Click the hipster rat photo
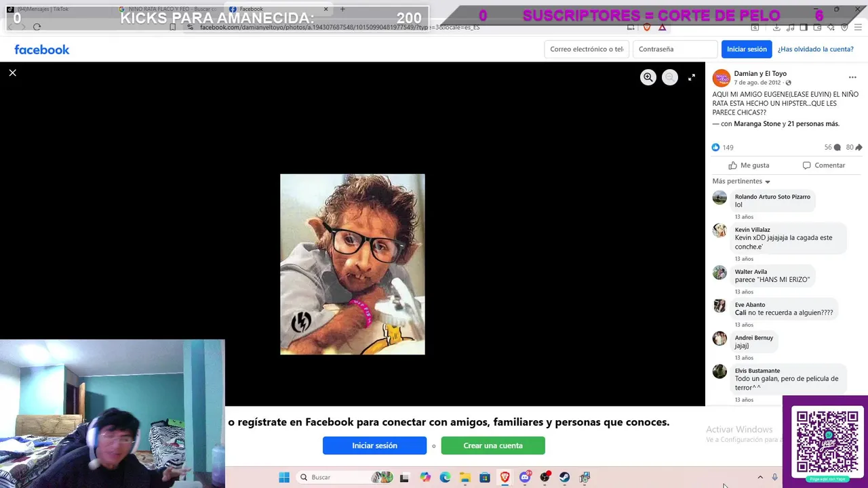The width and height of the screenshot is (868, 488). point(353,264)
